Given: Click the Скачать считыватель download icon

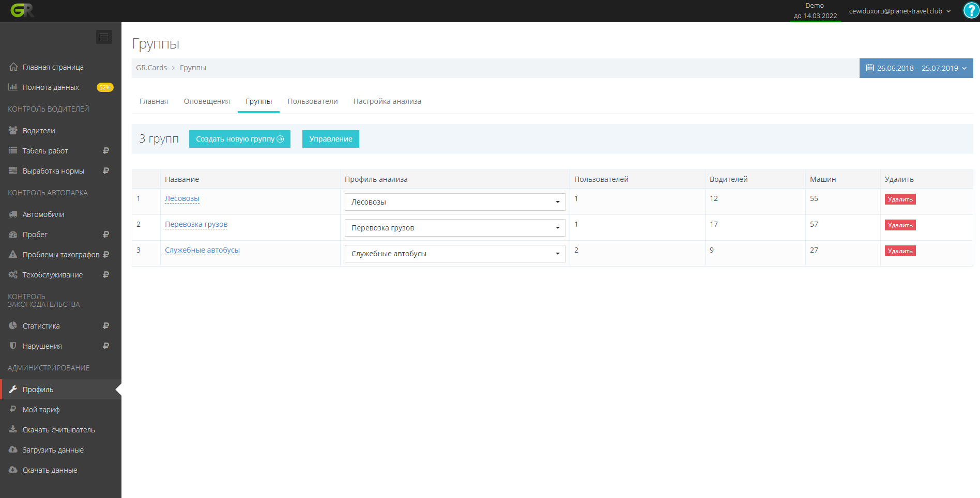Looking at the screenshot, I should (x=13, y=430).
